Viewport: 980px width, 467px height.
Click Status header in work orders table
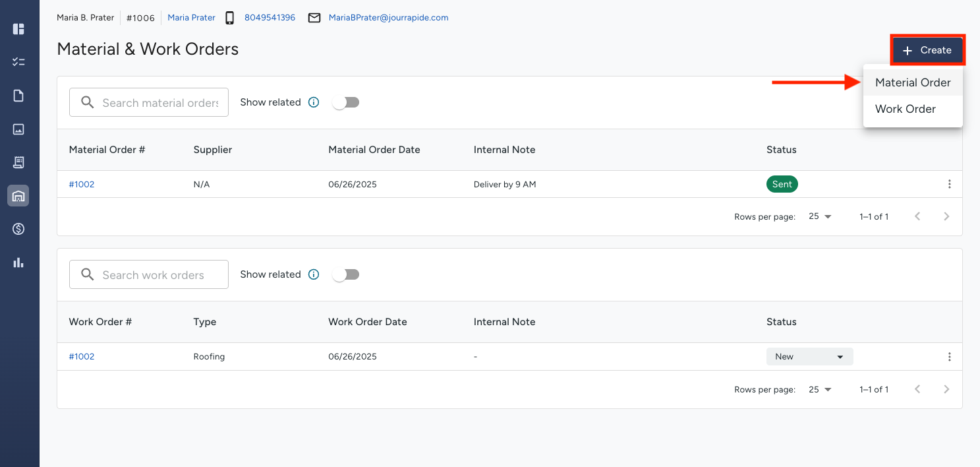coord(782,322)
